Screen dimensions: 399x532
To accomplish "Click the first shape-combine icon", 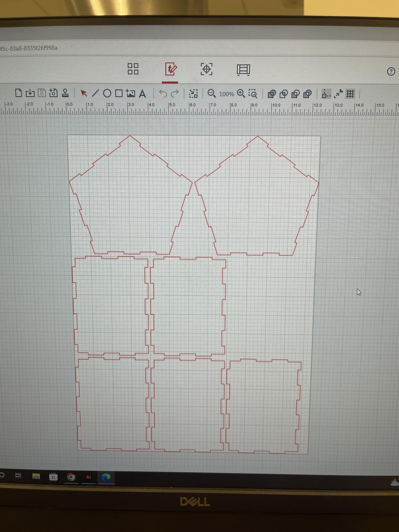I will (272, 94).
